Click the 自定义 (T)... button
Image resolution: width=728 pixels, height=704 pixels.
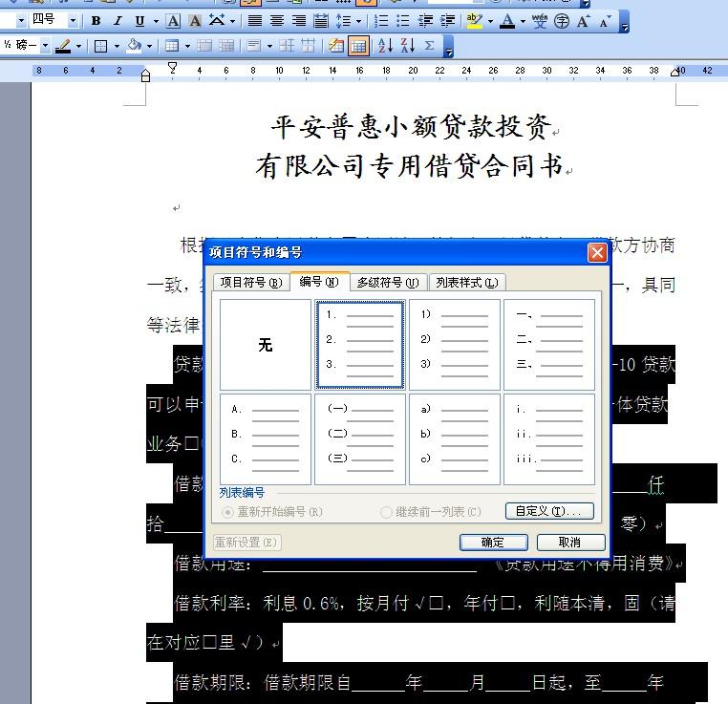[549, 511]
